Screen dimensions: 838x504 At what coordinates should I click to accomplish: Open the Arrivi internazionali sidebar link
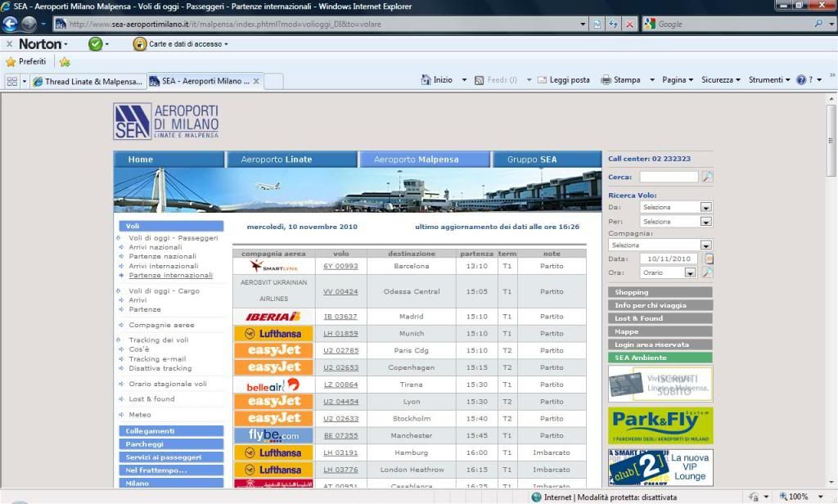[164, 266]
